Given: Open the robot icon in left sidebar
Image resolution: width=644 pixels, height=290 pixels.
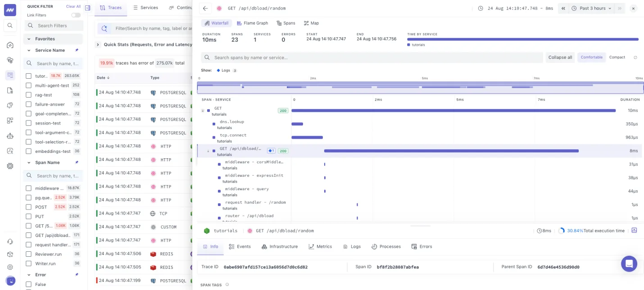Looking at the screenshot, I should click(10, 136).
